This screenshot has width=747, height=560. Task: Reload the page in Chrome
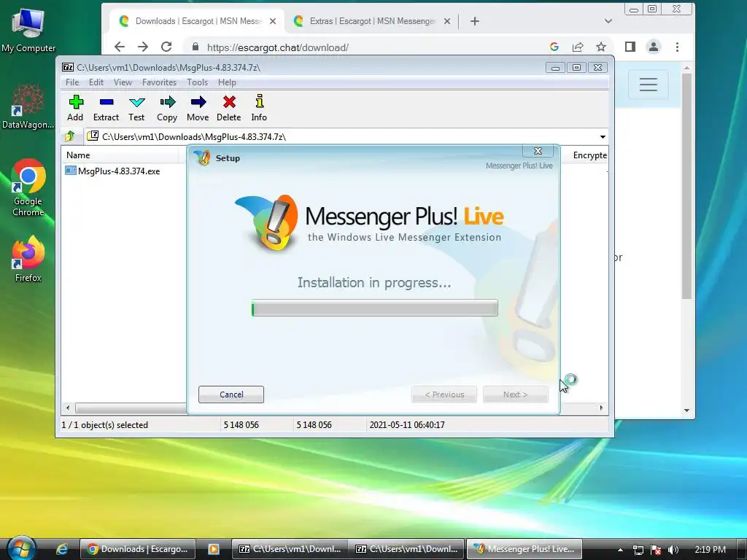(166, 47)
